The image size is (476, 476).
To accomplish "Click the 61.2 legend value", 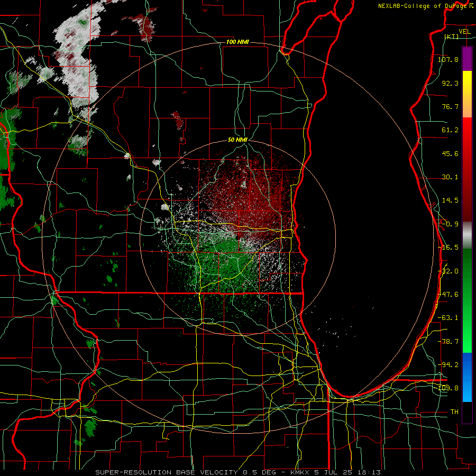I will pyautogui.click(x=450, y=130).
